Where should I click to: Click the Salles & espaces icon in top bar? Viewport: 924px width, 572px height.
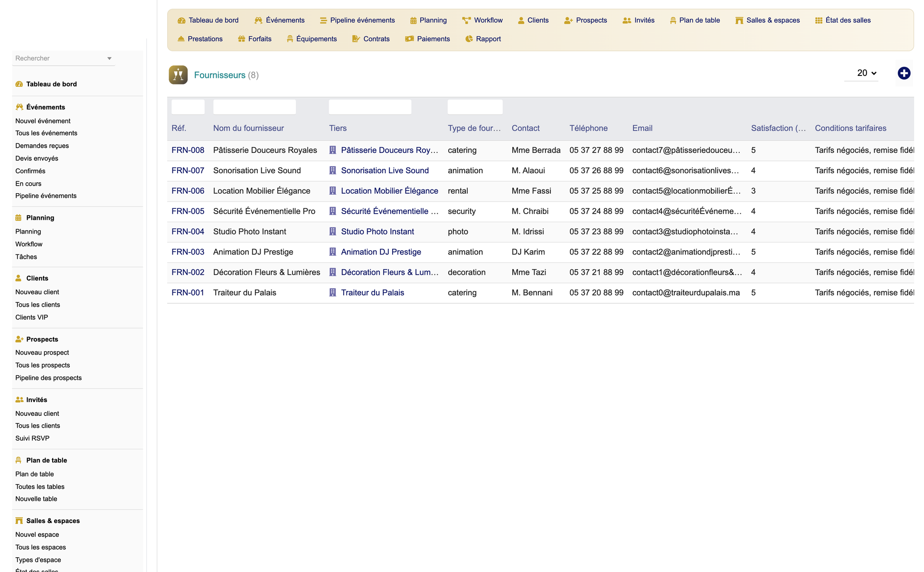tap(739, 20)
